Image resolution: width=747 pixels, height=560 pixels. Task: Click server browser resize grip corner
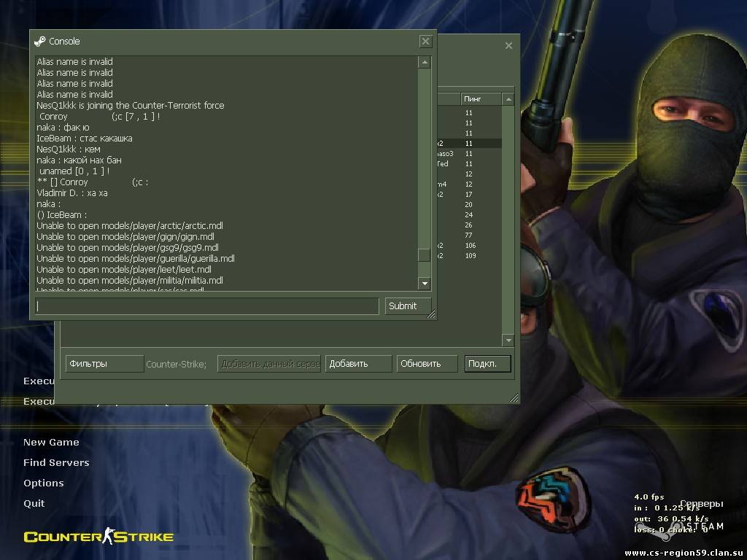[x=514, y=398]
